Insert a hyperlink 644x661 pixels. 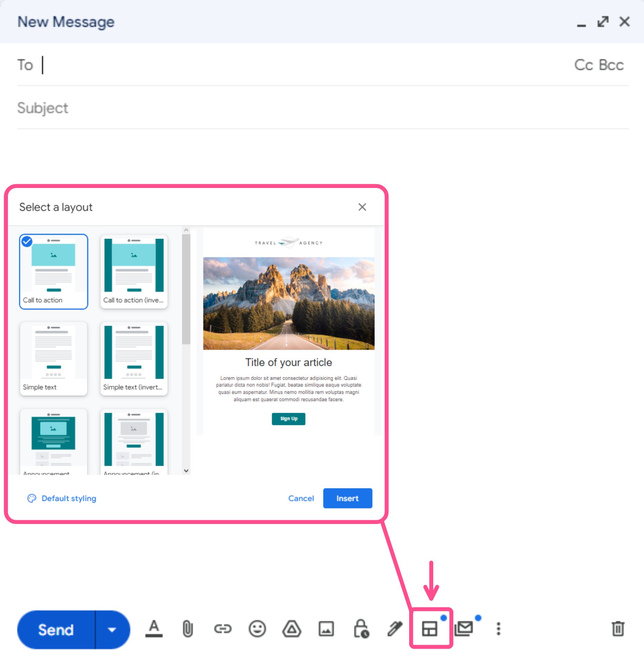click(222, 629)
